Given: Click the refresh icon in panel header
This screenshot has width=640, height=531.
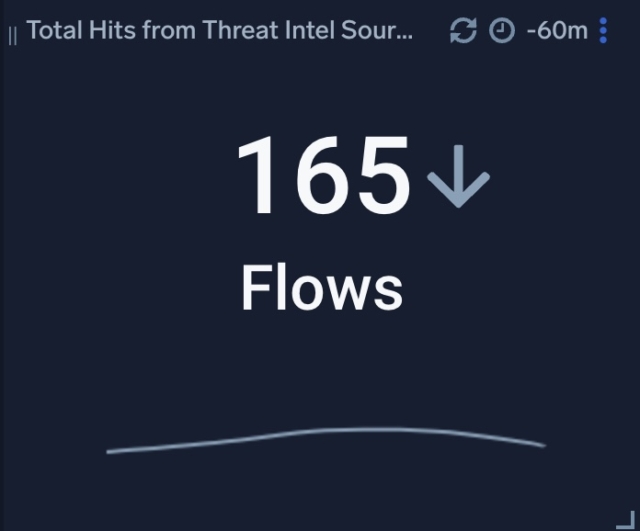Looking at the screenshot, I should pos(463,31).
